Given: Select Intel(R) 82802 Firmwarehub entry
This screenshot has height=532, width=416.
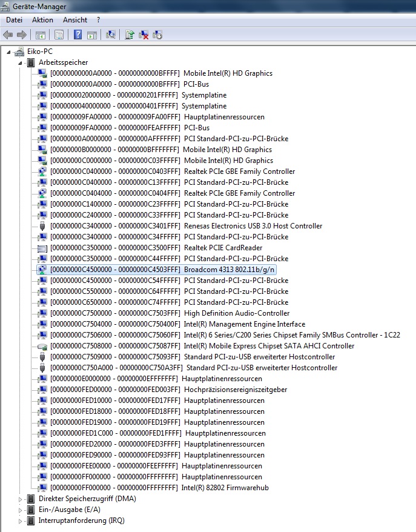Looking at the screenshot, I should (159, 488).
